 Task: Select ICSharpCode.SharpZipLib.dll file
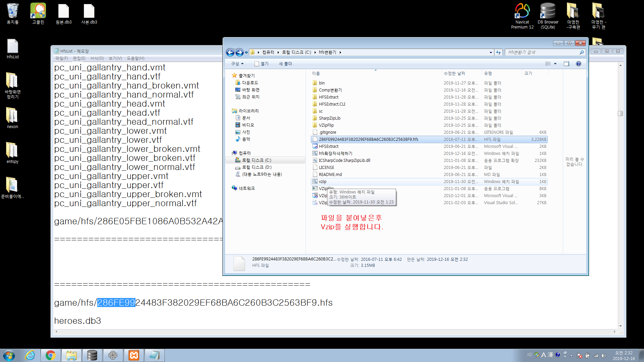coord(429,160)
